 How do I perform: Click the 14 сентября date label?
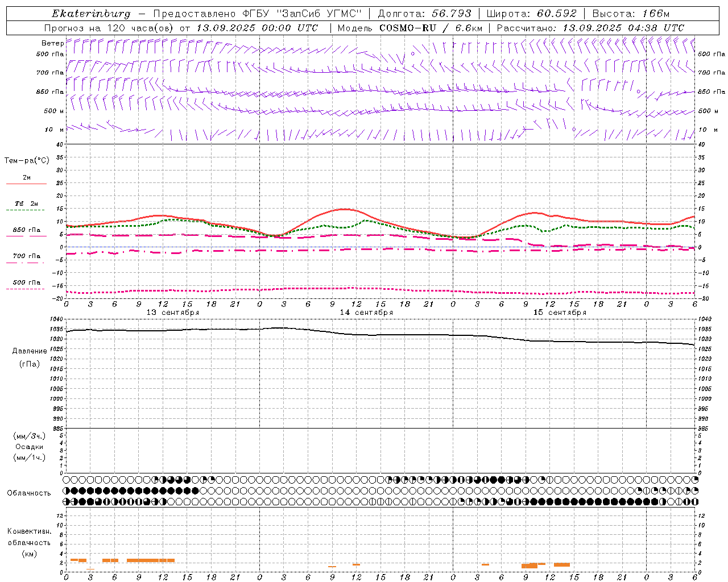[366, 313]
